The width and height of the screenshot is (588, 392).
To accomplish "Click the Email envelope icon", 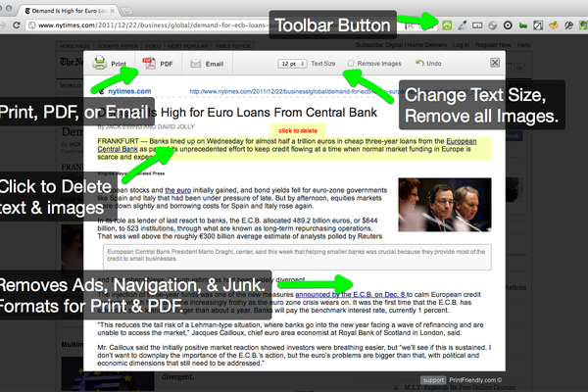I will 192,64.
